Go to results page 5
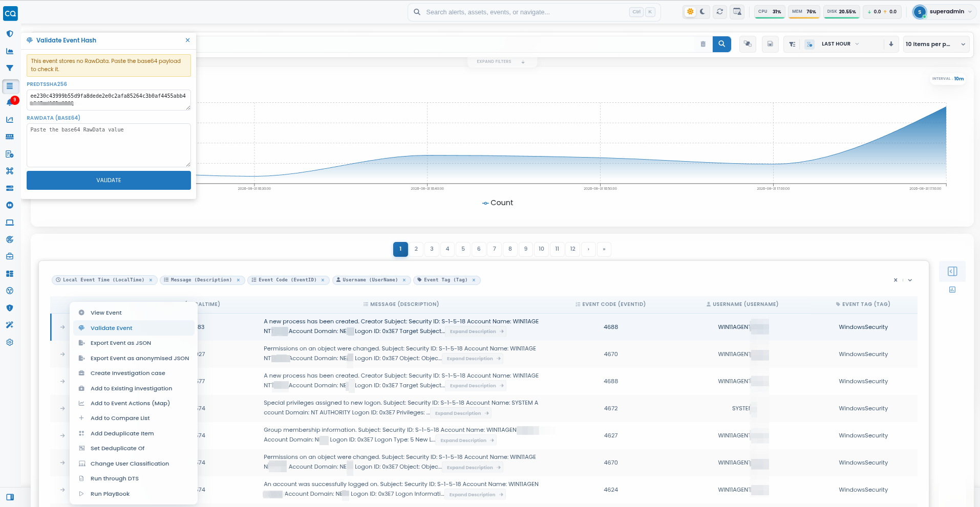The image size is (980, 507). (463, 249)
